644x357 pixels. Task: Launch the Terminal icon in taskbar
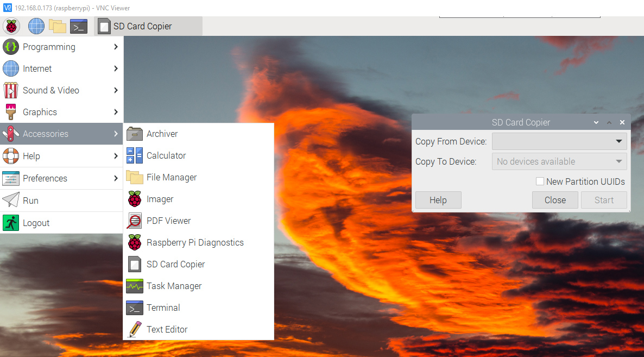(78, 26)
